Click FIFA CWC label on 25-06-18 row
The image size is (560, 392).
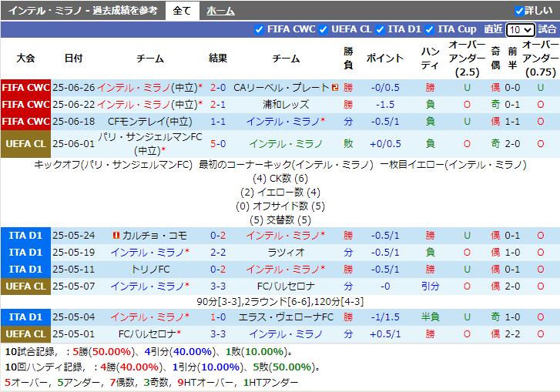[25, 122]
